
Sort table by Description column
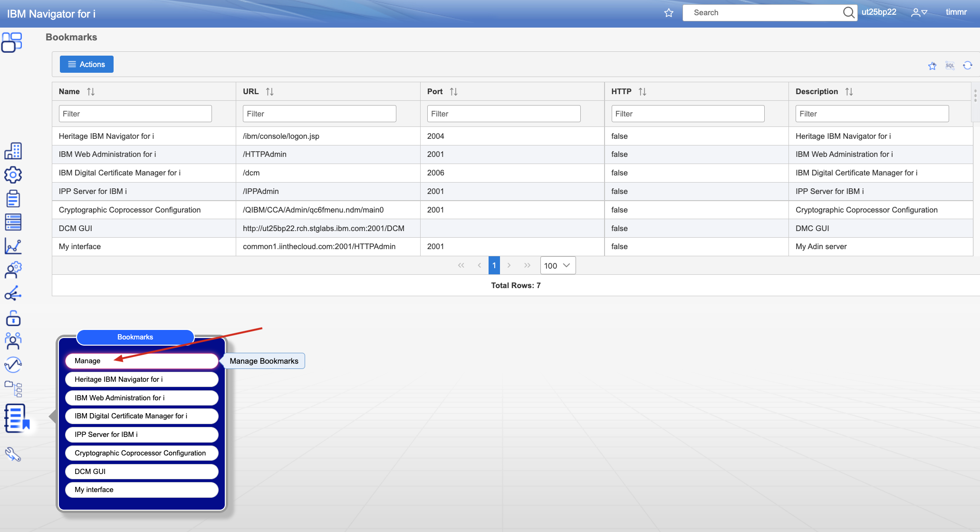[x=849, y=92]
